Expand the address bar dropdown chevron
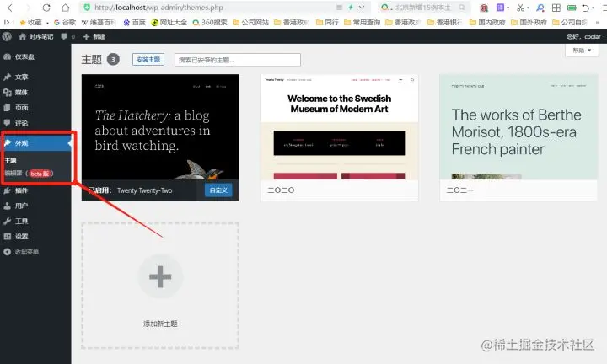This screenshot has height=364, width=607. pyautogui.click(x=362, y=8)
